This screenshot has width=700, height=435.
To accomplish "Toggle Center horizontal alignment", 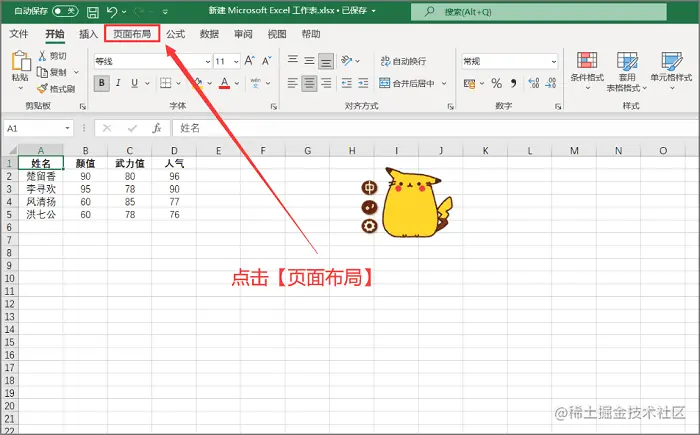I will click(309, 83).
